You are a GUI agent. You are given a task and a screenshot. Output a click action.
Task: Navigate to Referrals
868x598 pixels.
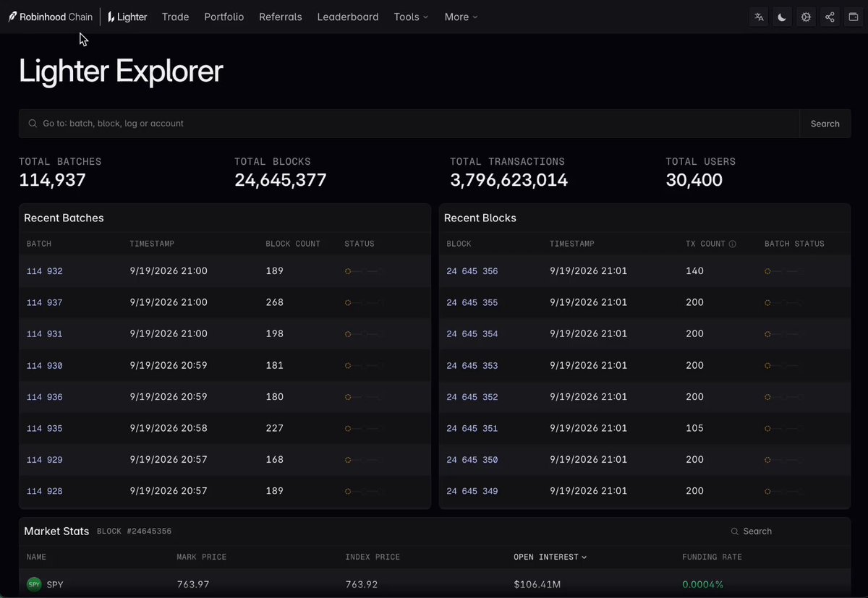[281, 17]
